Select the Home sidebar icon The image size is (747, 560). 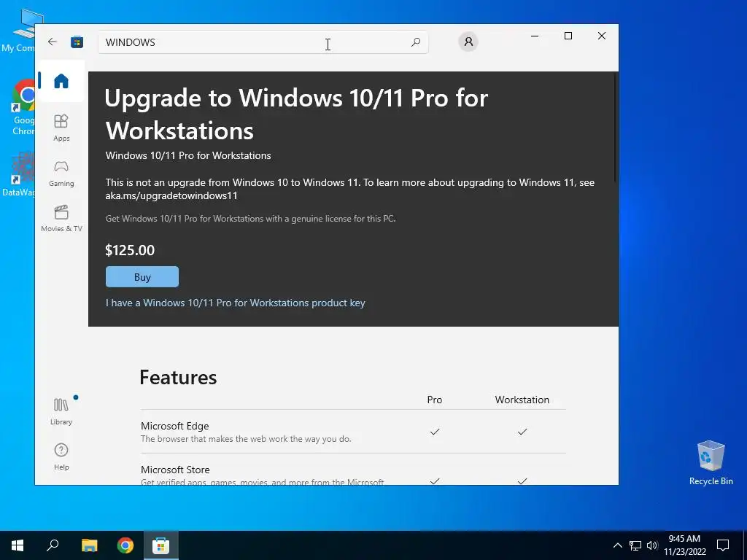pyautogui.click(x=61, y=80)
